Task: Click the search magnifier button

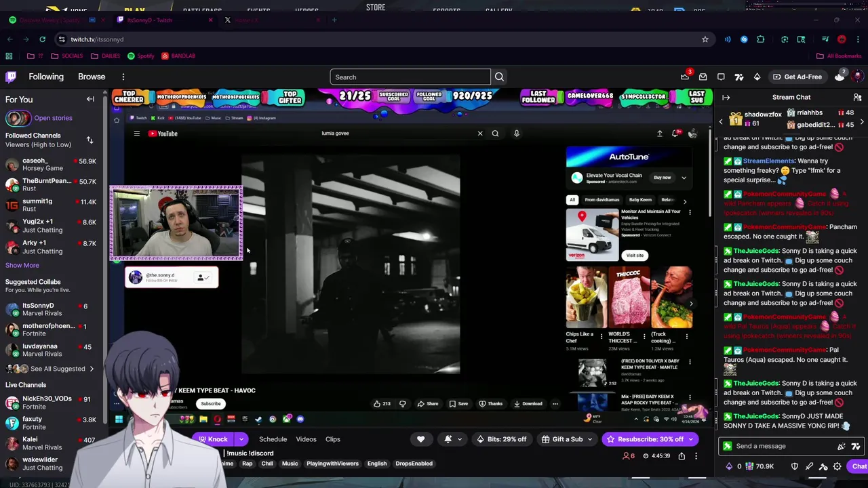Action: [x=499, y=77]
